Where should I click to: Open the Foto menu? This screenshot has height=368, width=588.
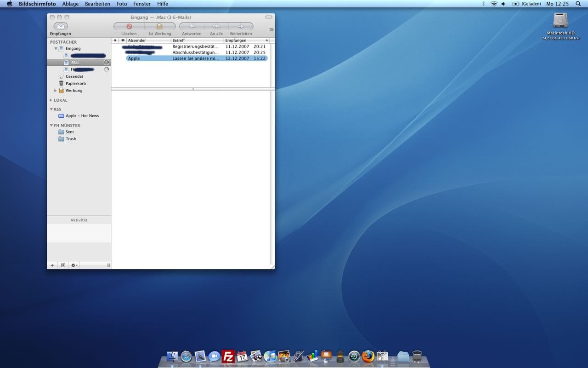pos(122,4)
